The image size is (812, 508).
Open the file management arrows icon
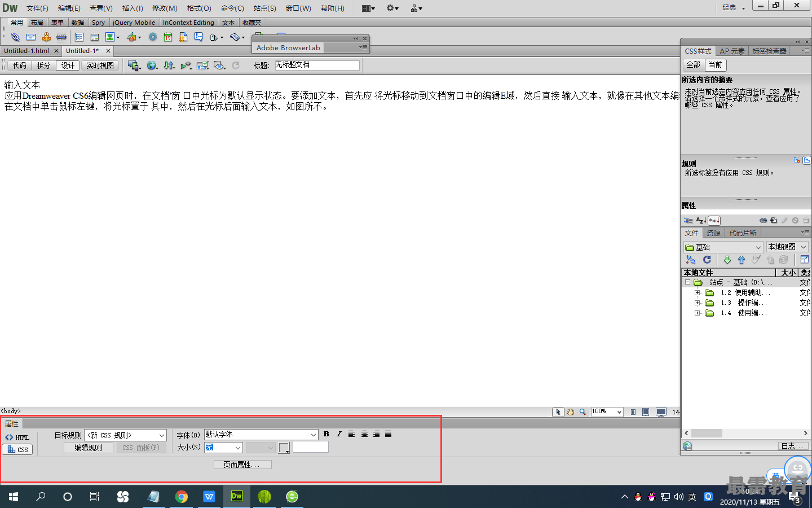click(x=169, y=65)
